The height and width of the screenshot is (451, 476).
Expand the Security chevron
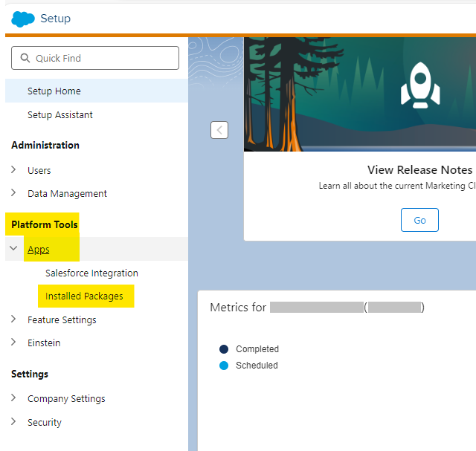click(x=14, y=422)
